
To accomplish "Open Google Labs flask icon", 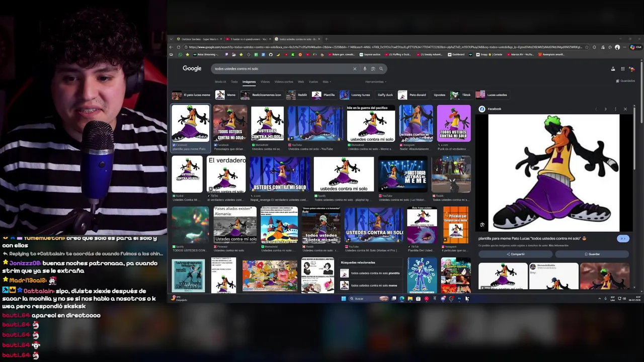I will 613,69.
